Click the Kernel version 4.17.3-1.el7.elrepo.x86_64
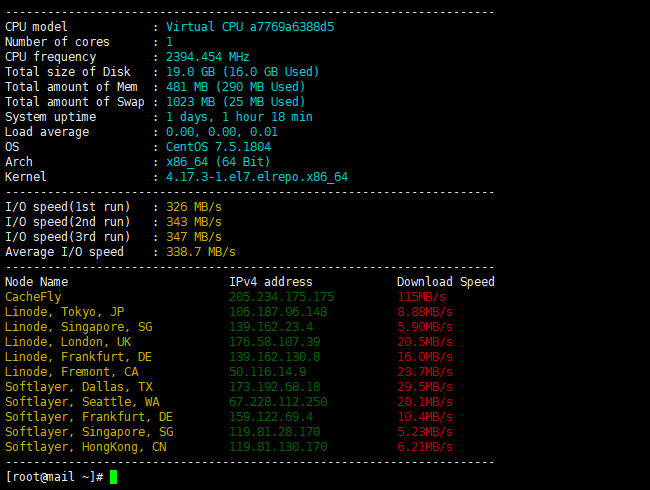 257,177
